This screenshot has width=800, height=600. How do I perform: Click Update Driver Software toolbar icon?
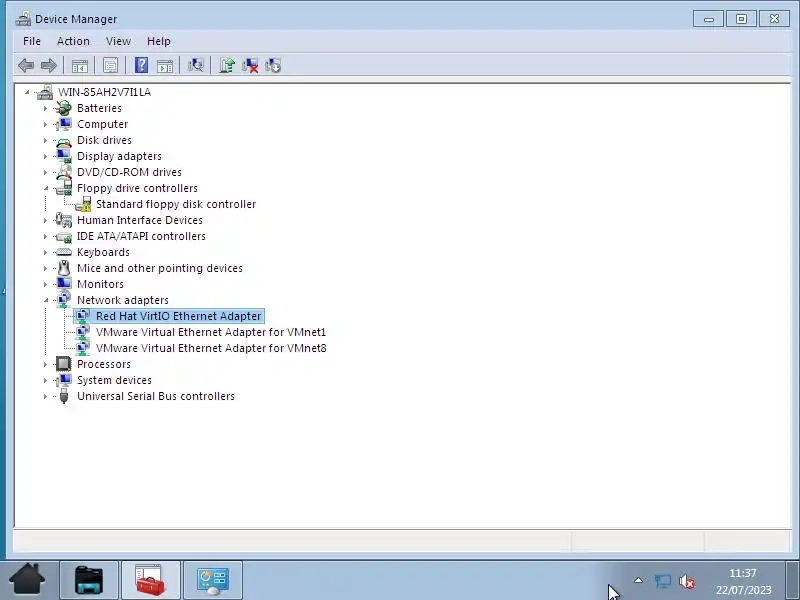tap(227, 65)
